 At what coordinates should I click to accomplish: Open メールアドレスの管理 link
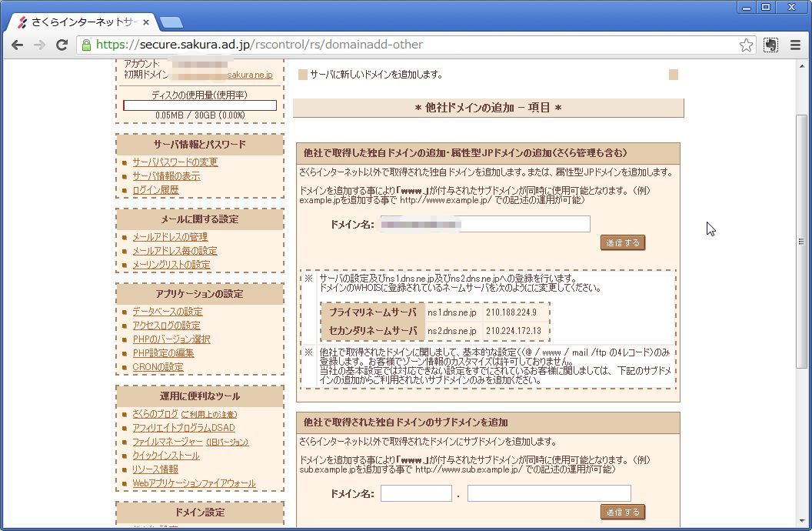click(170, 237)
